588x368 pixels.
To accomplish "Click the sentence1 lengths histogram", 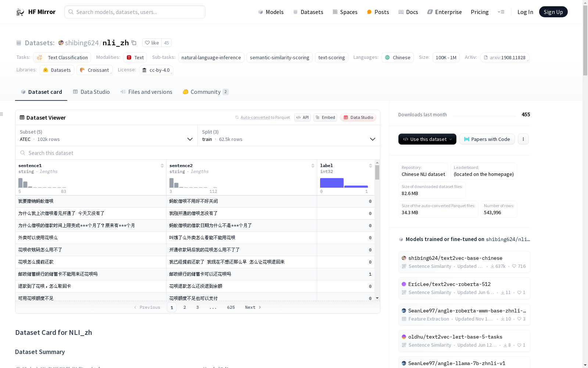I will click(42, 183).
